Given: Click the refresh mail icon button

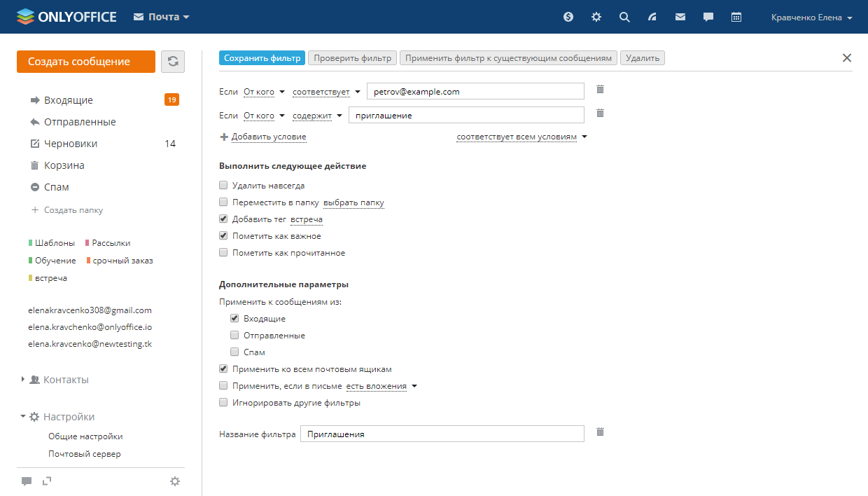Looking at the screenshot, I should (173, 62).
